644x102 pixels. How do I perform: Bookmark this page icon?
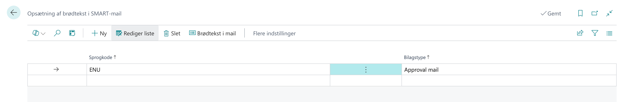[x=580, y=13]
